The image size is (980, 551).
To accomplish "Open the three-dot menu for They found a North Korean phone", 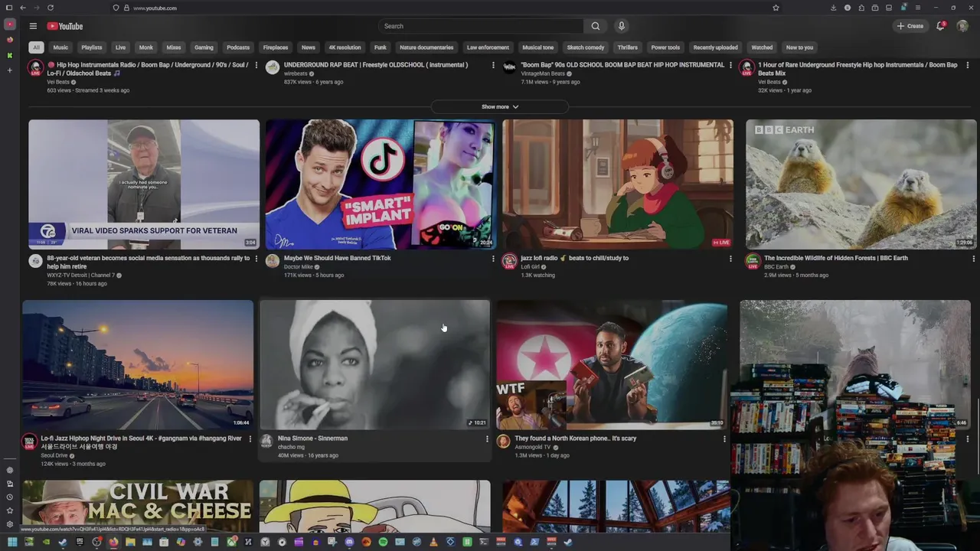I will point(724,439).
